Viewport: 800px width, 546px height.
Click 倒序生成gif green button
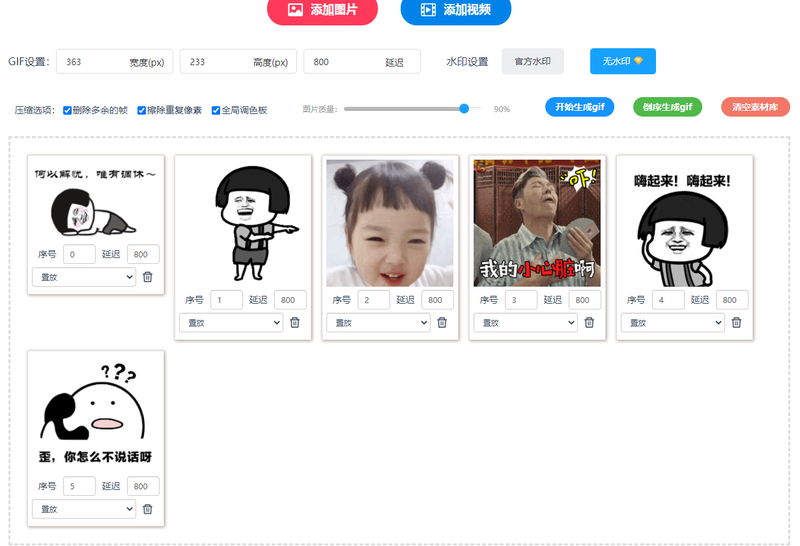(667, 107)
